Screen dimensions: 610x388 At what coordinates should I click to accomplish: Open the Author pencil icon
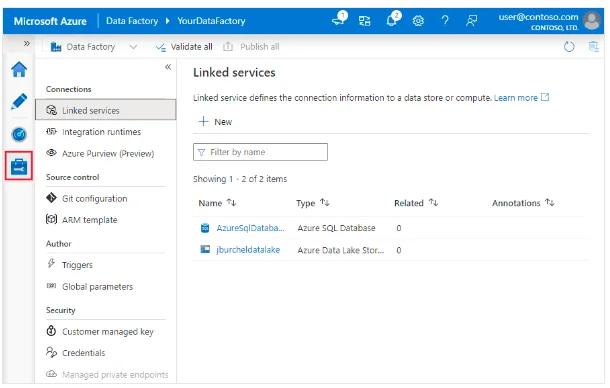tap(19, 102)
